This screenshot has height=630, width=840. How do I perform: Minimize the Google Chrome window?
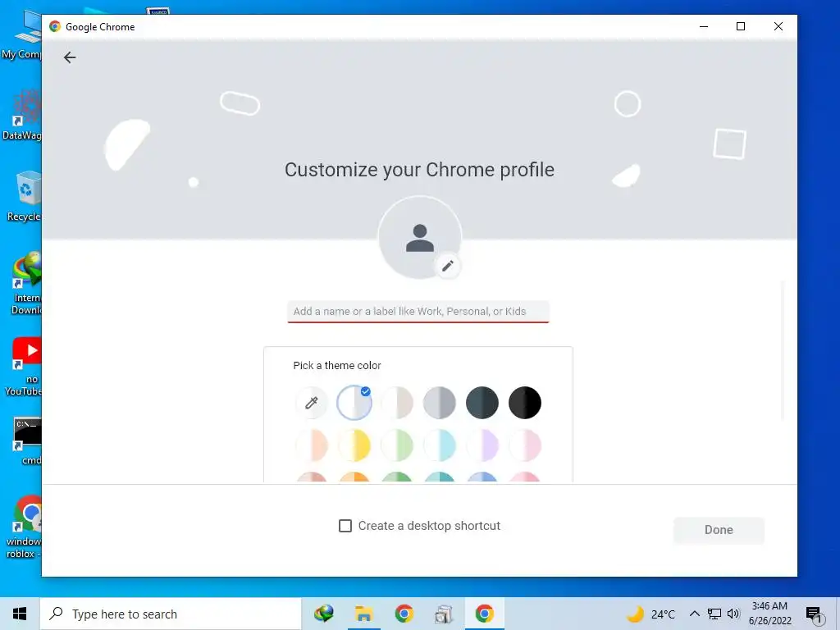coord(704,26)
